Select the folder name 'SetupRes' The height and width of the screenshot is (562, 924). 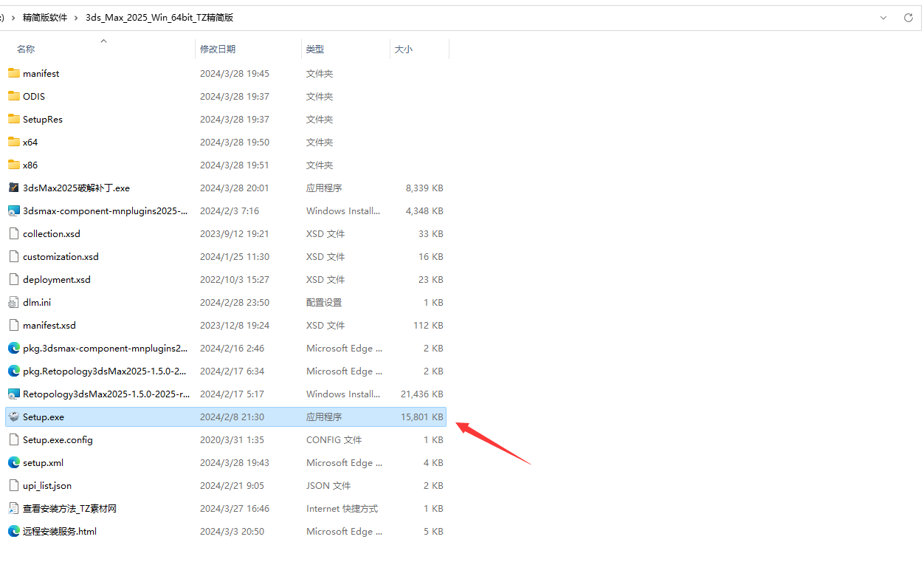coord(43,119)
